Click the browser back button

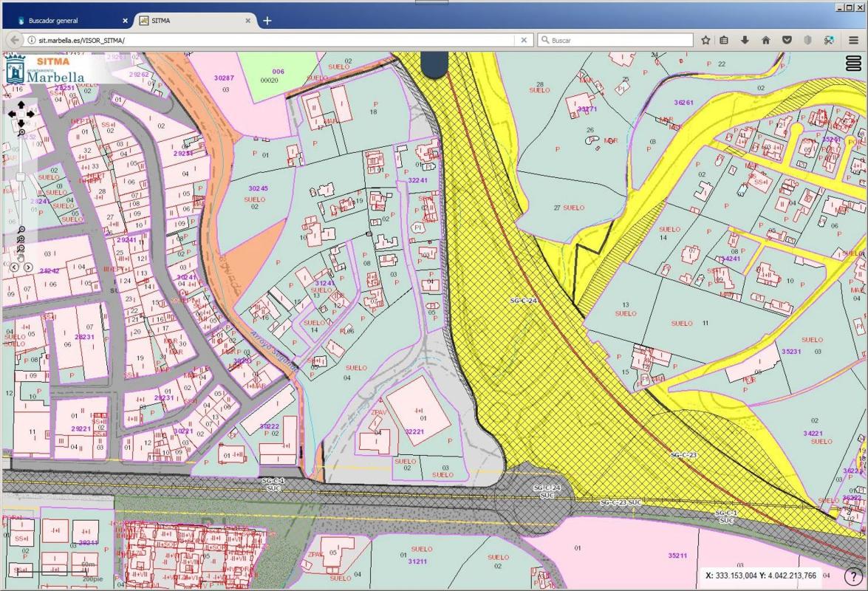point(14,40)
